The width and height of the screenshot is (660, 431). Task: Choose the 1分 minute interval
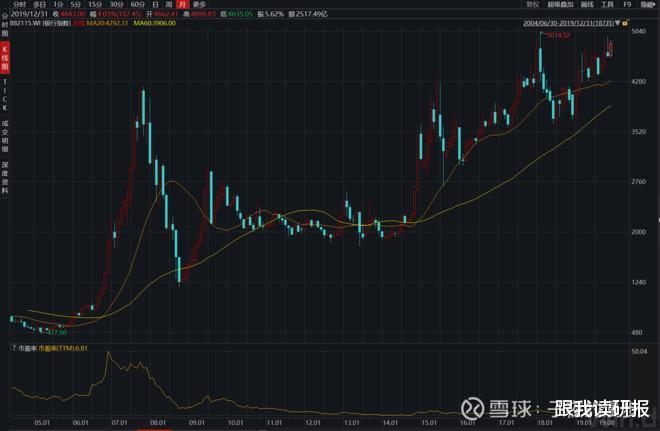58,5
